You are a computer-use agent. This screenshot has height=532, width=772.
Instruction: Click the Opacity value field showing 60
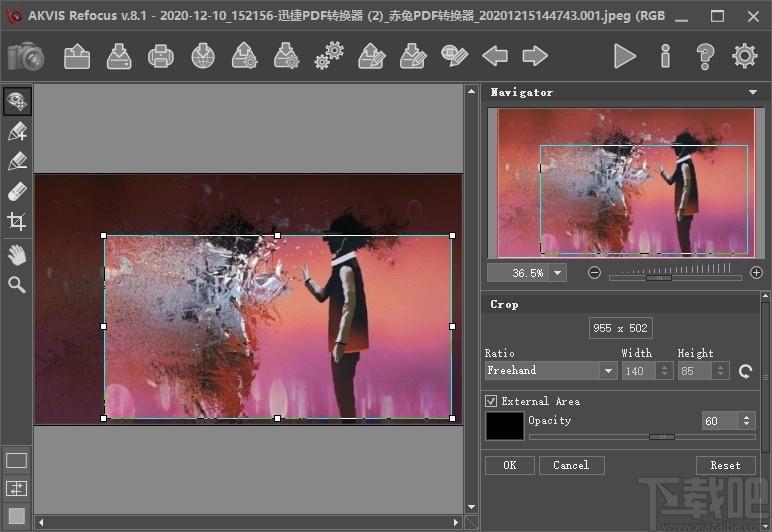coord(720,421)
